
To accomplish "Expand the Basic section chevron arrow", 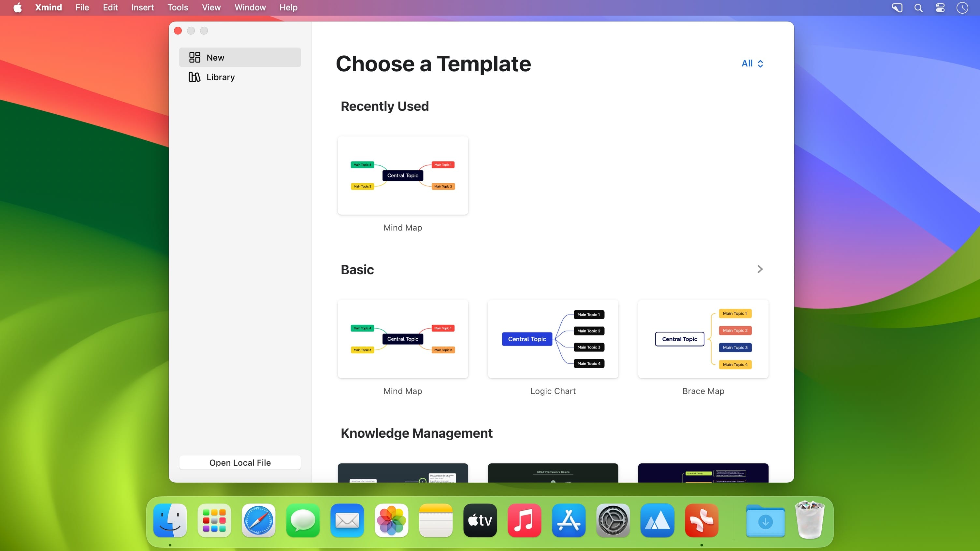I will [x=760, y=269].
